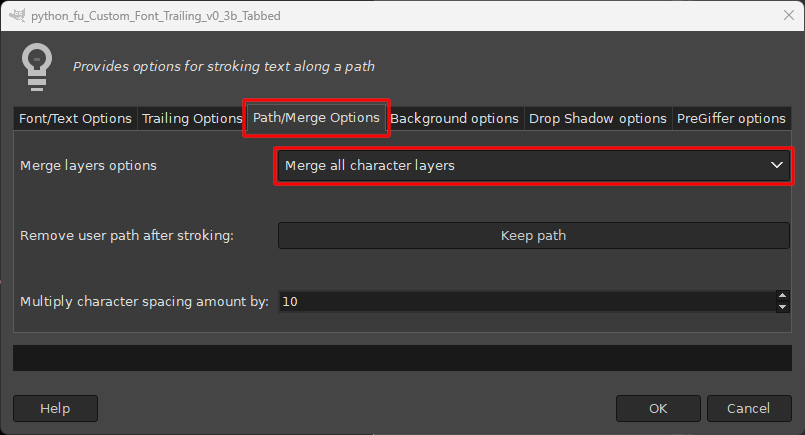Open the Font/Text Options tab
805x435 pixels.
(75, 119)
